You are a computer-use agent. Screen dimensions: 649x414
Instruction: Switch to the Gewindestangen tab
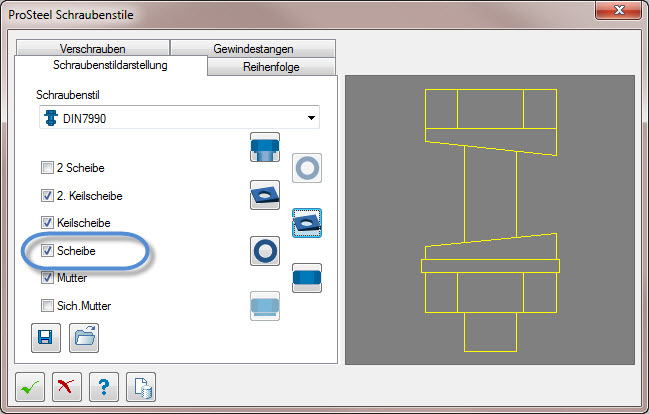click(253, 48)
